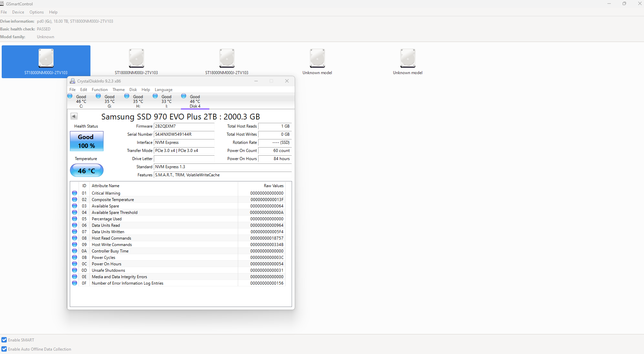The image size is (644, 354).
Task: Click the Disk 4 health status orb
Action: click(184, 96)
